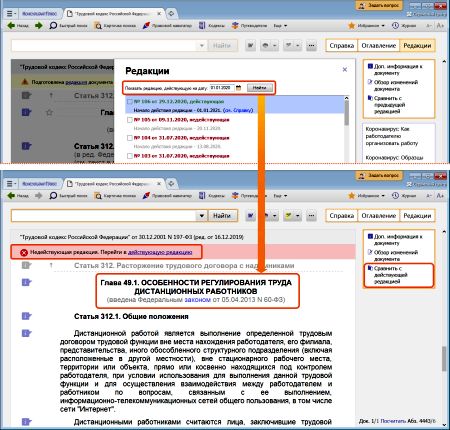Click the edition date input field

point(222,88)
